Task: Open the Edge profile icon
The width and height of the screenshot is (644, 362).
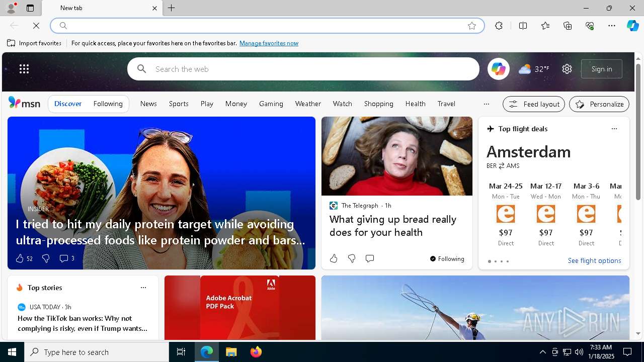Action: [x=11, y=8]
